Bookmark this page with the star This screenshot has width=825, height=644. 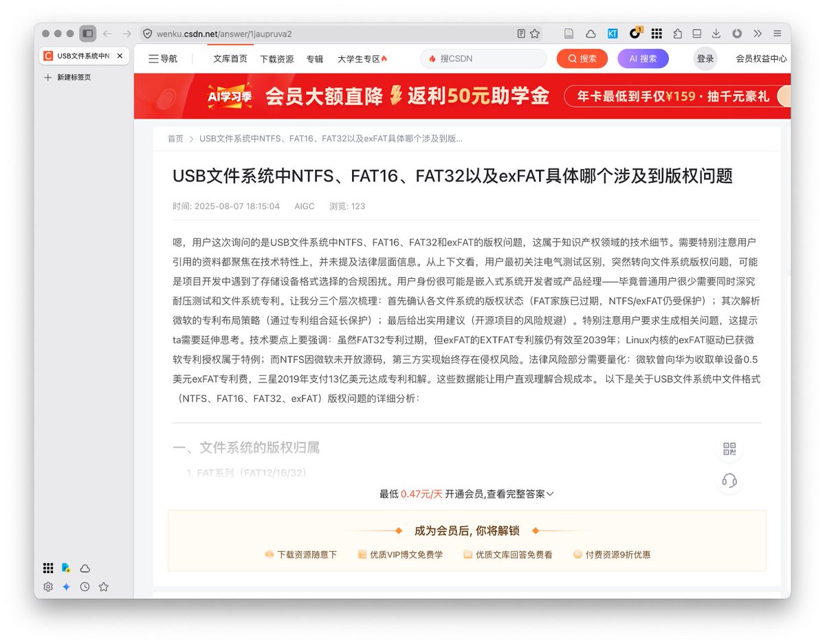pyautogui.click(x=535, y=34)
